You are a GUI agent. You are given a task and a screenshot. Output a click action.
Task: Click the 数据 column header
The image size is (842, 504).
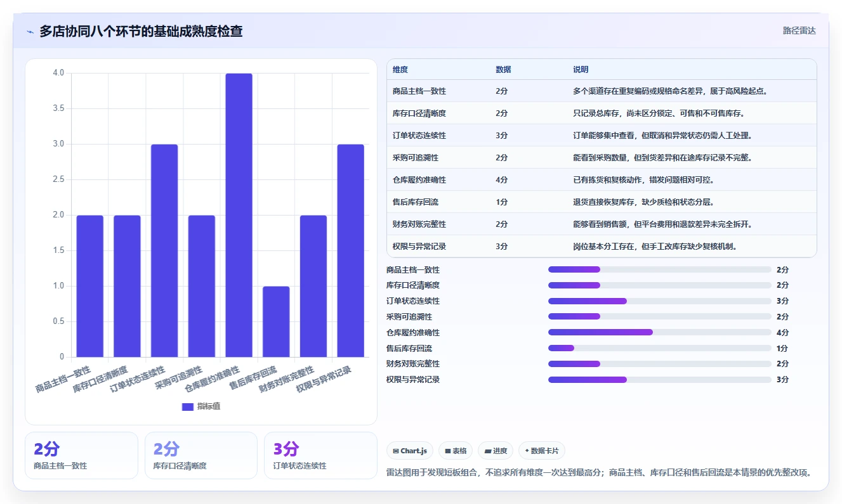pyautogui.click(x=503, y=70)
